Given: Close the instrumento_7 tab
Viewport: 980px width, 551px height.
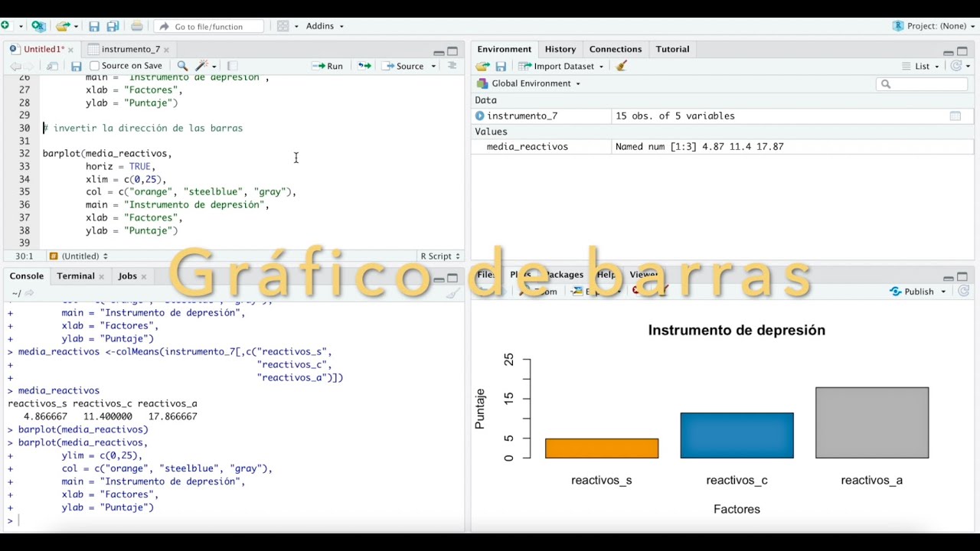Looking at the screenshot, I should [x=166, y=50].
